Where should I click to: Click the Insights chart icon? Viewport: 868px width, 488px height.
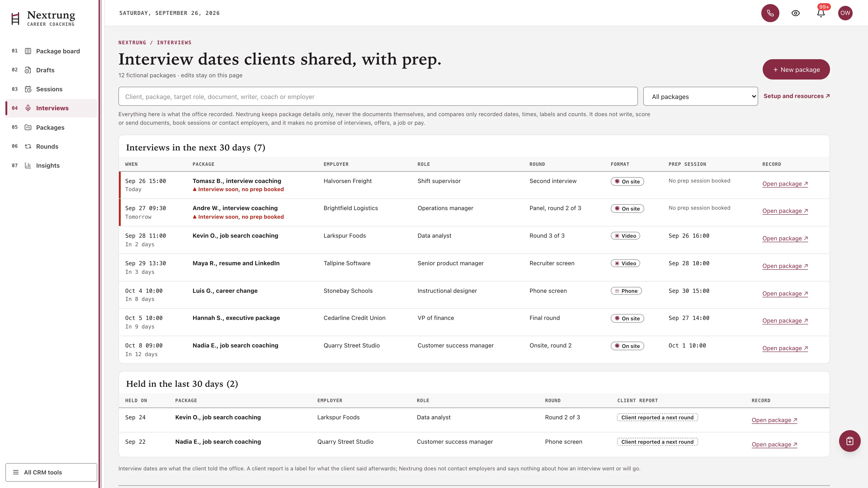pyautogui.click(x=28, y=165)
